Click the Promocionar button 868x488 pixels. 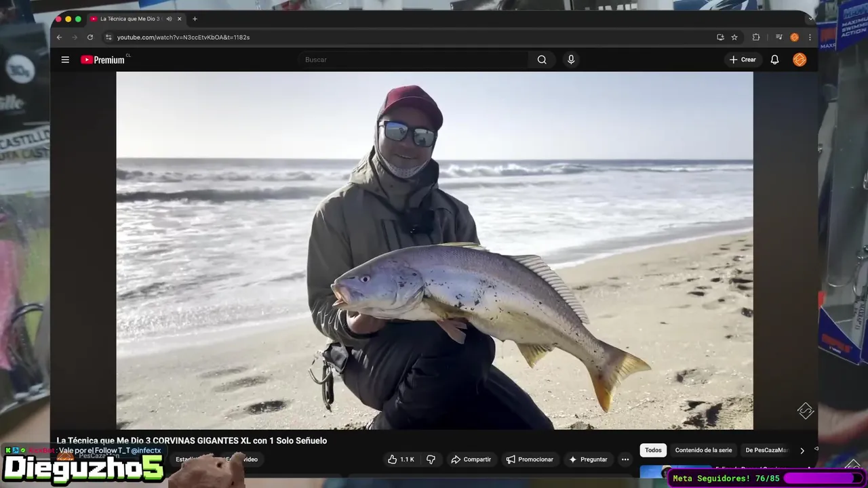(530, 460)
